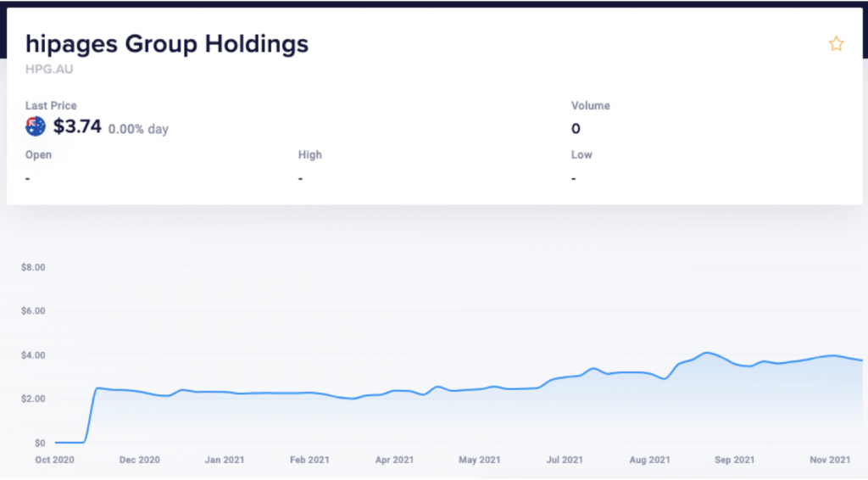
Task: Click the 0.00% day change text
Action: pyautogui.click(x=138, y=129)
